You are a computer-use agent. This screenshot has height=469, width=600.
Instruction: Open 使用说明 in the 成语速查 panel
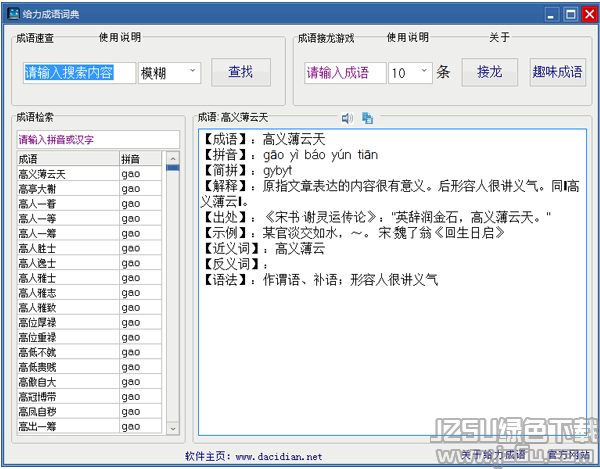click(120, 37)
